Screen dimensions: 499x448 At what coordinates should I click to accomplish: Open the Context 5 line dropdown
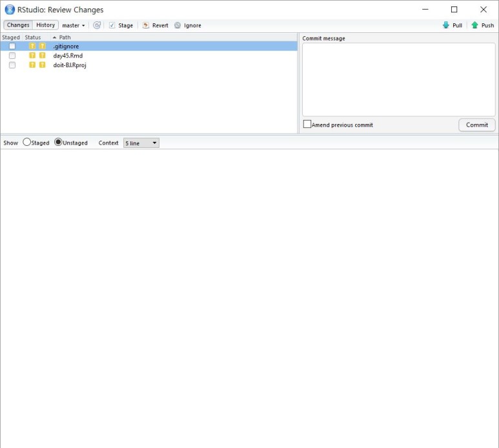click(141, 143)
